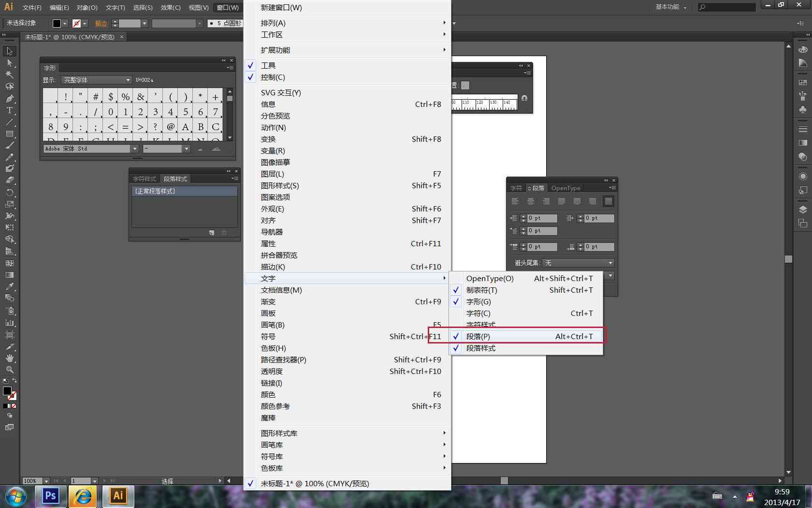Click fill color swatch in control bar
Viewport: 812px width, 508px height.
57,23
